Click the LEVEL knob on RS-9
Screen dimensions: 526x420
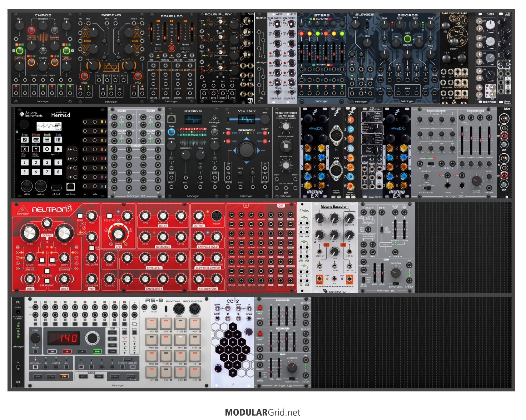35,338
